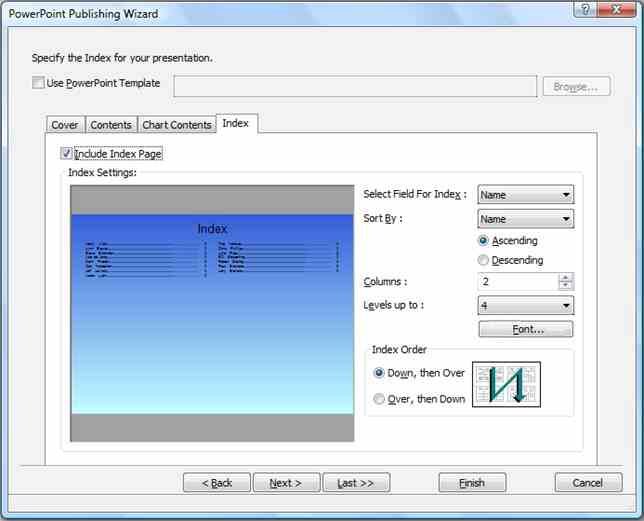
Task: Close the PowerPoint Publishing Wizard window
Action: pos(616,9)
